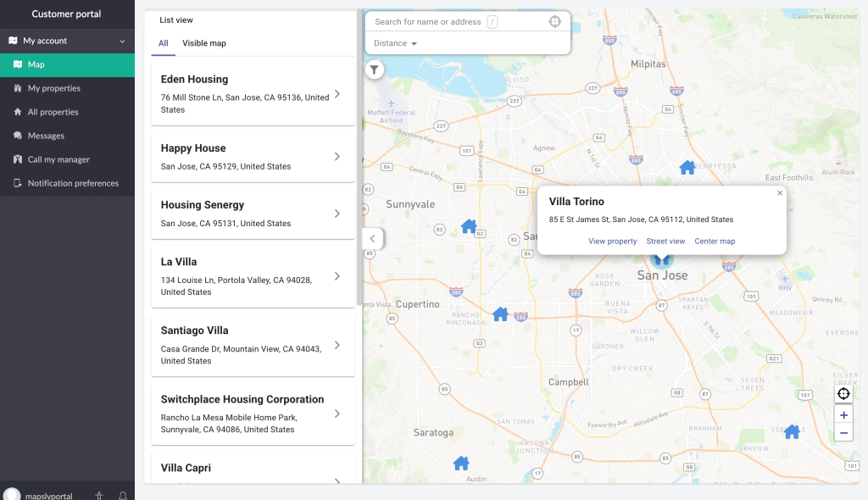Click View property link for Villa Torino

click(612, 242)
